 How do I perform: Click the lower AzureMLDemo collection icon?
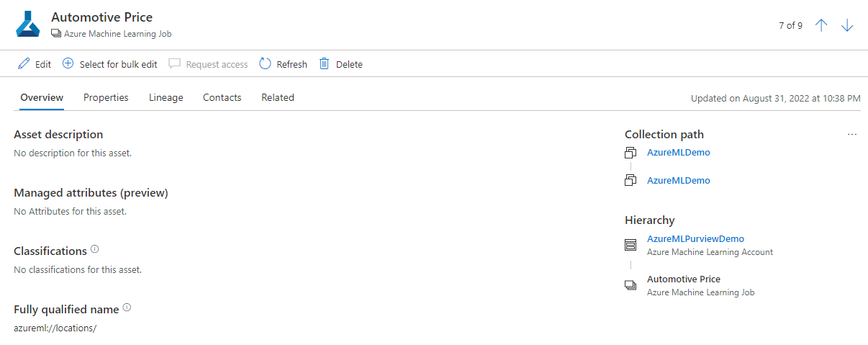pyautogui.click(x=630, y=181)
